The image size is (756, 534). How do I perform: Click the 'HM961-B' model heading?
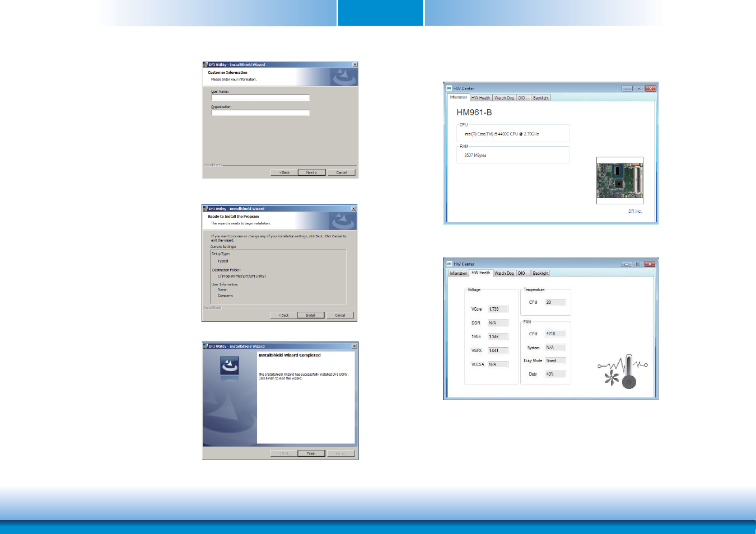tap(474, 113)
